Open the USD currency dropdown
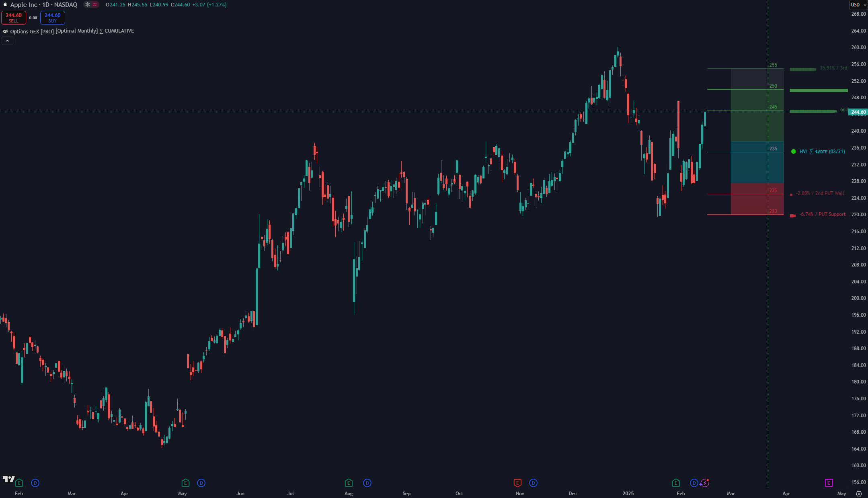Viewport: 868px width, 498px height. pos(858,5)
